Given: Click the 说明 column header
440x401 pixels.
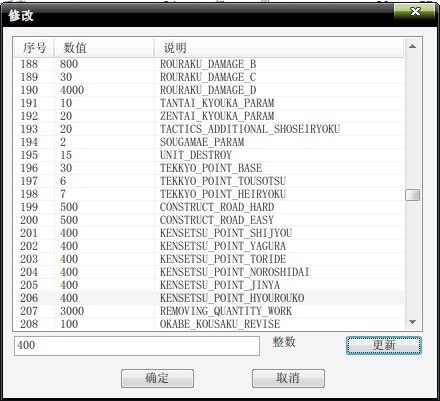Looking at the screenshot, I should (279, 48).
